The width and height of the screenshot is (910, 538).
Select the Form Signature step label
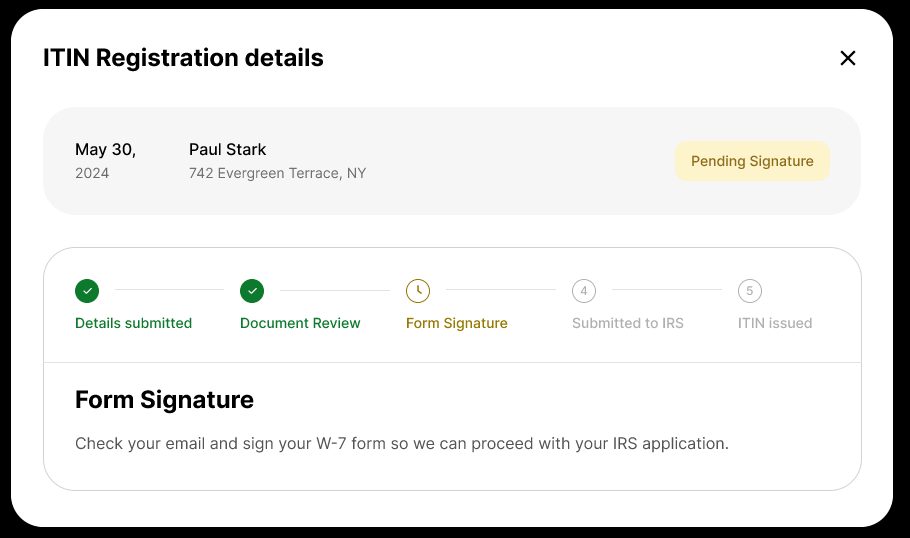coord(457,323)
